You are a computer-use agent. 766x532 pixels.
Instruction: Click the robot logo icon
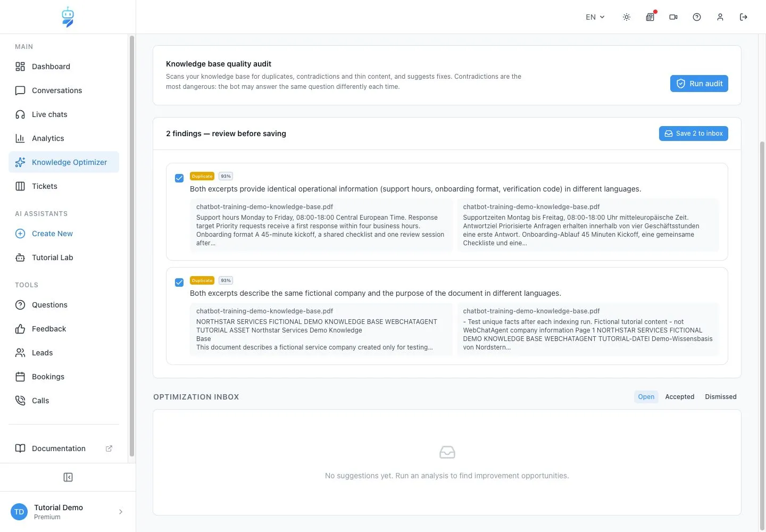[x=68, y=17]
